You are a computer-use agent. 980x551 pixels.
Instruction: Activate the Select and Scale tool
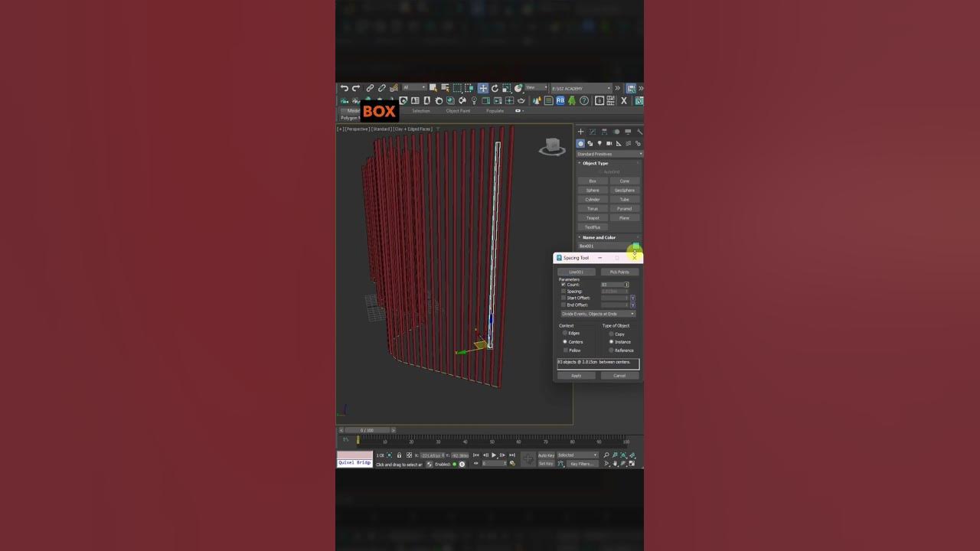507,88
